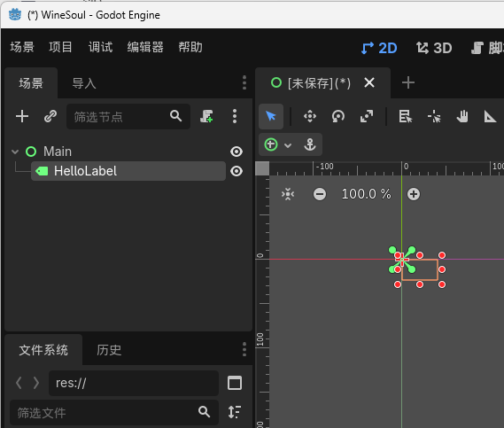The width and height of the screenshot is (504, 428).
Task: Switch to the 3D workspace
Action: coord(434,48)
